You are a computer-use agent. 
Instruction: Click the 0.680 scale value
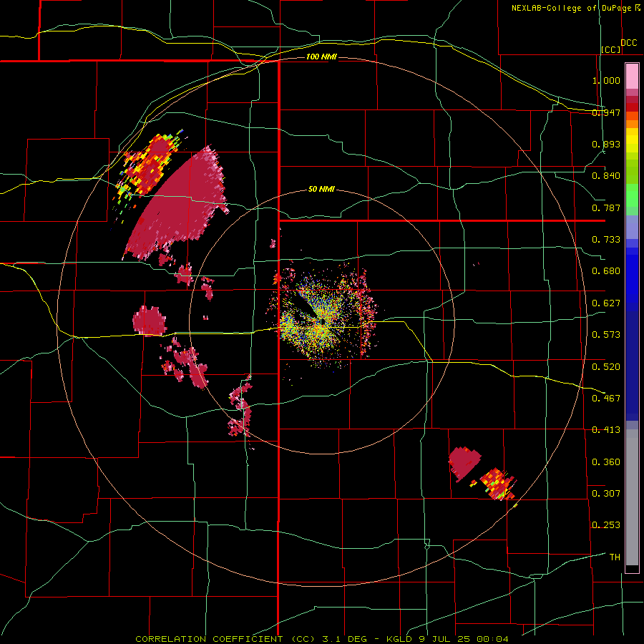pyautogui.click(x=606, y=271)
